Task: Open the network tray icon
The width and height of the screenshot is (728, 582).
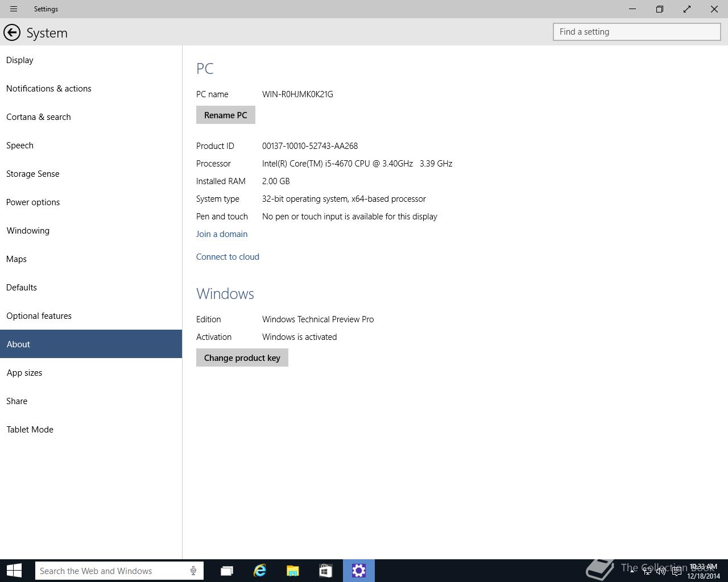Action: point(647,571)
